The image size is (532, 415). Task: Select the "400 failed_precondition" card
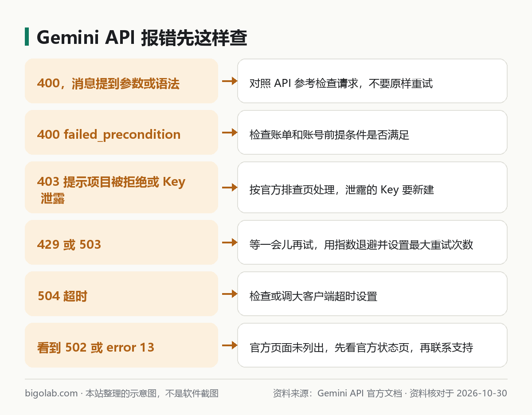pyautogui.click(x=121, y=132)
